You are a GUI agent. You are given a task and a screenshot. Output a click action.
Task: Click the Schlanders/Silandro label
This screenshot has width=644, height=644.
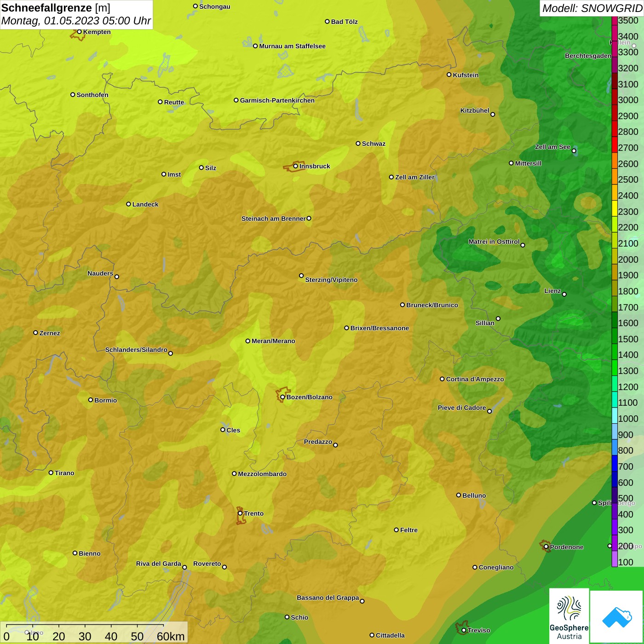(x=136, y=350)
